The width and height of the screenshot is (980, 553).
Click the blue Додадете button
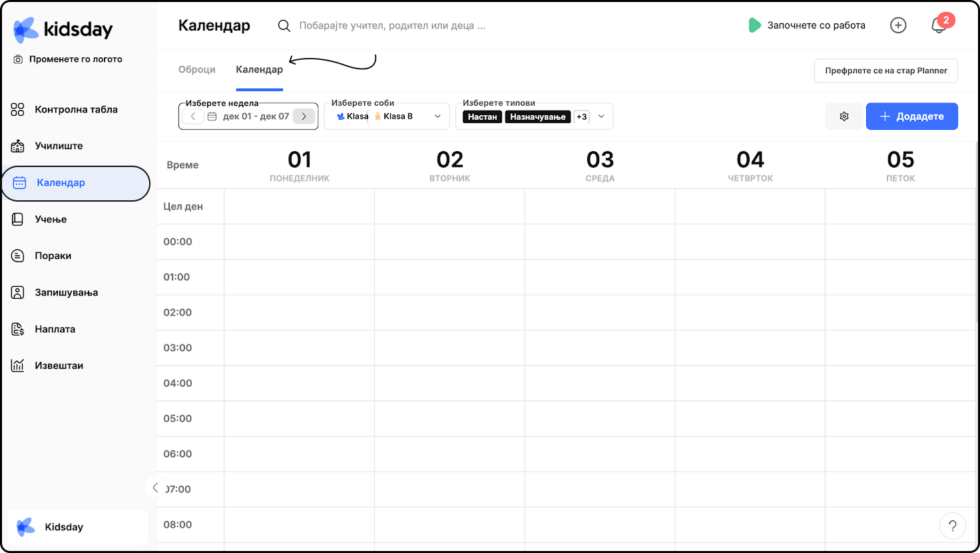tap(911, 116)
